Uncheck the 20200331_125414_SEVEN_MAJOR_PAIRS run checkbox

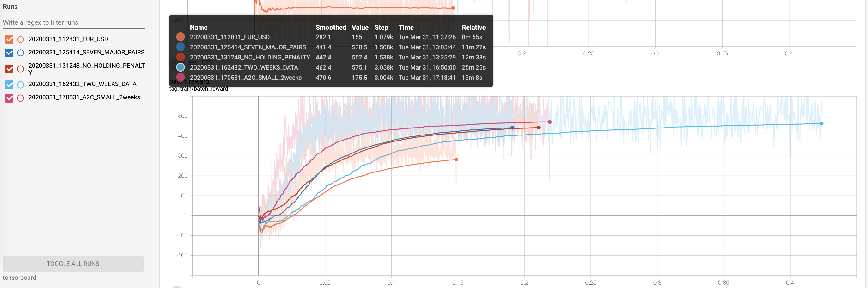pos(9,53)
